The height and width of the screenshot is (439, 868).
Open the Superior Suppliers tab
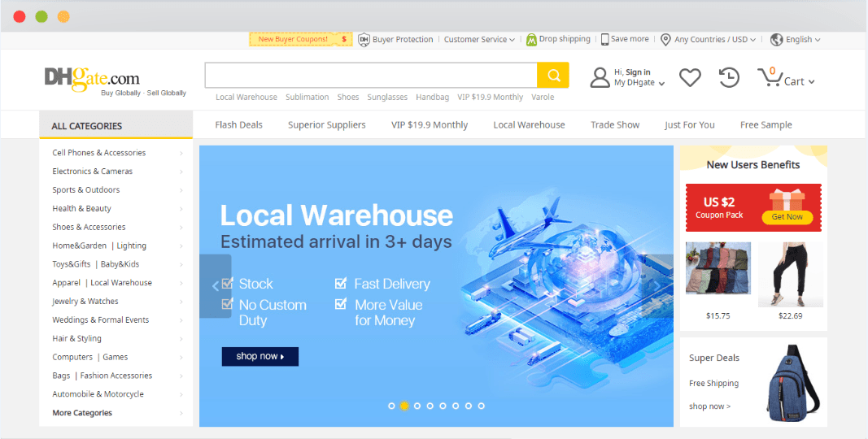pyautogui.click(x=326, y=125)
